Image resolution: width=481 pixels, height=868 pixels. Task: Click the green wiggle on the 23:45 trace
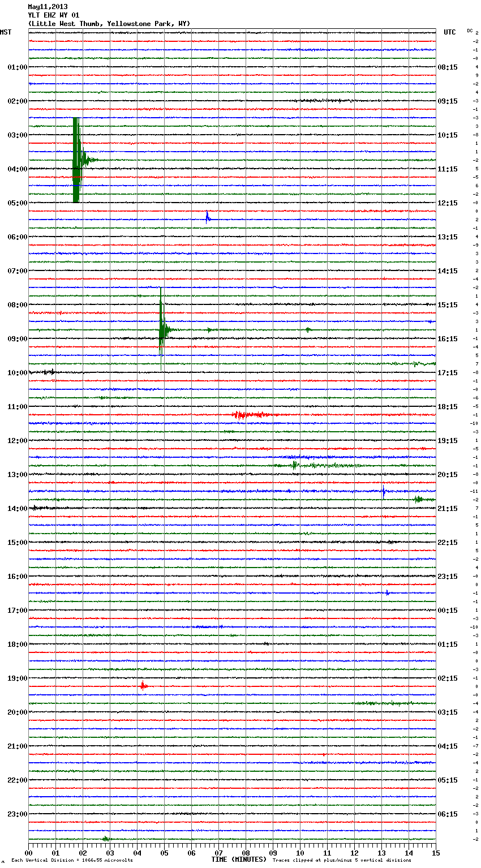pos(106,839)
